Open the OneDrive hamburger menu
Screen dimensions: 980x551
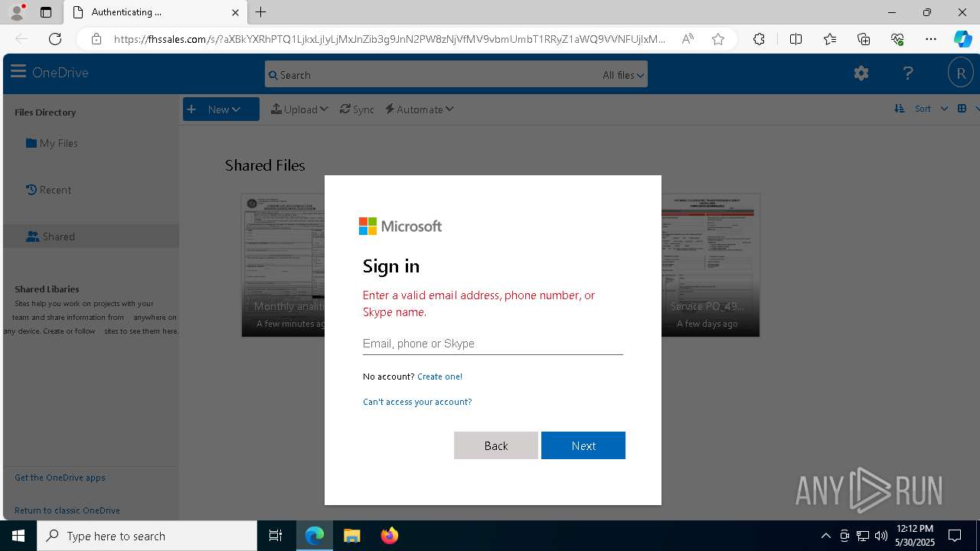click(18, 72)
